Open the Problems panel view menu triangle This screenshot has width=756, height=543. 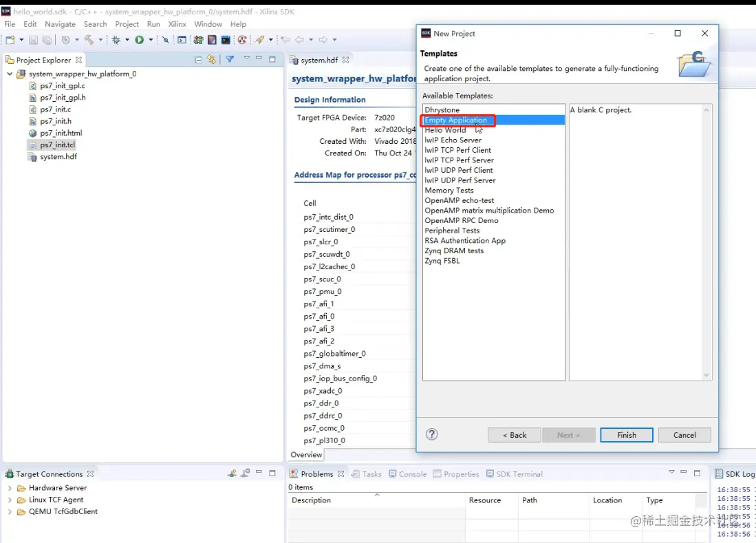coord(671,472)
